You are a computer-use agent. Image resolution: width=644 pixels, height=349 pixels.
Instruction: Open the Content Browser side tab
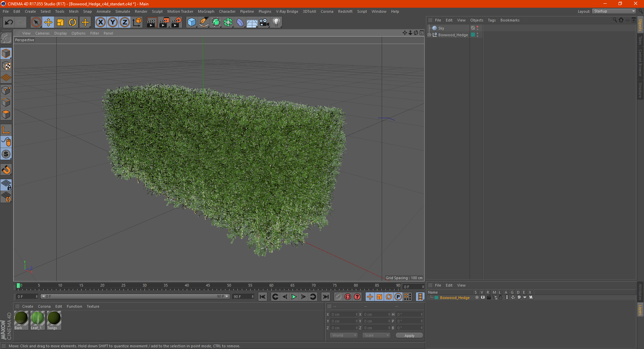(640, 63)
